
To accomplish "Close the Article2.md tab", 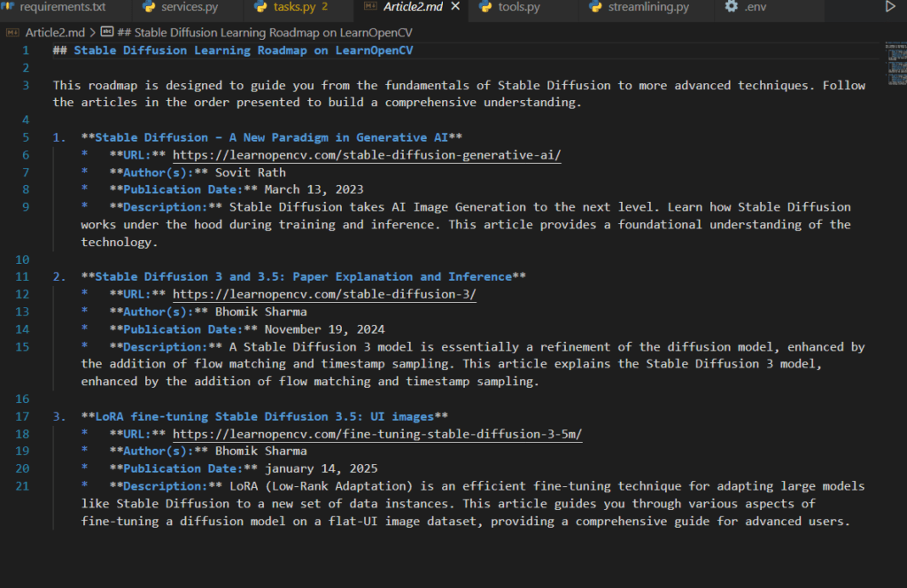I will point(455,7).
